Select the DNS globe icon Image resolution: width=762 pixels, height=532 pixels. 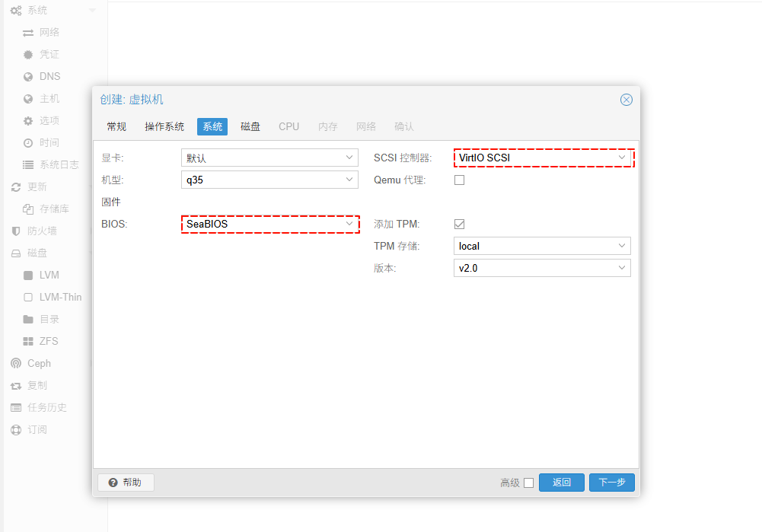tap(28, 77)
